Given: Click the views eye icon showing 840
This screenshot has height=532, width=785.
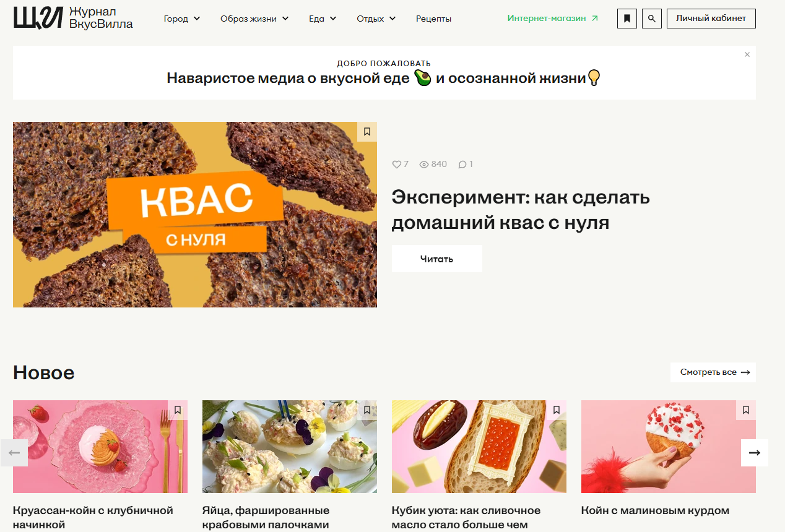Looking at the screenshot, I should (424, 165).
